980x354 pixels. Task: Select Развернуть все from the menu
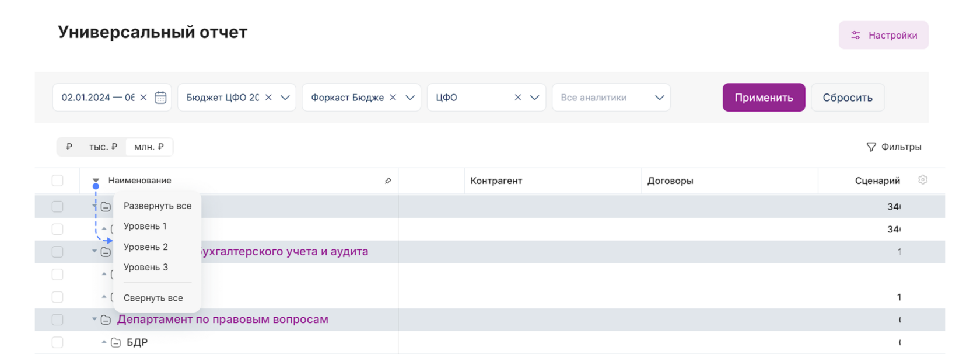tap(157, 206)
